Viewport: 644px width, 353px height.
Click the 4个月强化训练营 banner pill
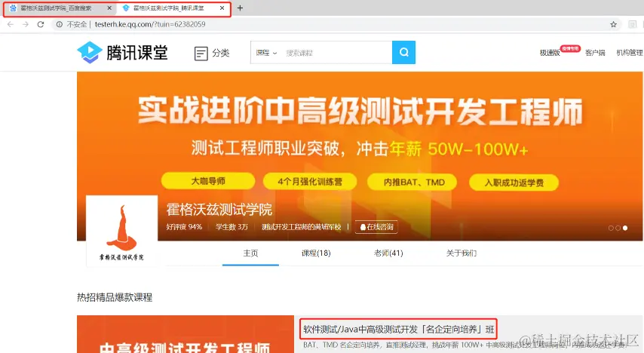pyautogui.click(x=310, y=182)
